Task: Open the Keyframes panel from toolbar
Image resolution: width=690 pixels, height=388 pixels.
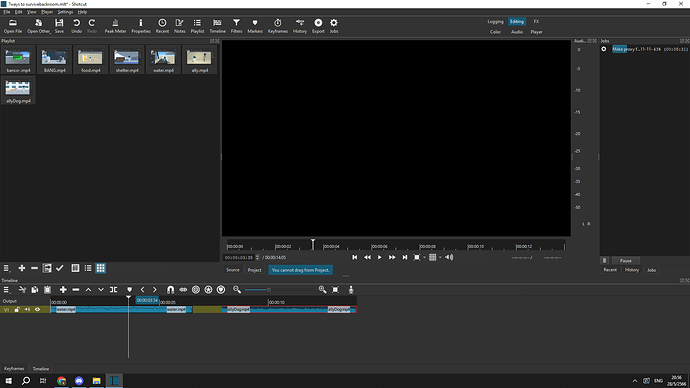Action: [x=278, y=26]
